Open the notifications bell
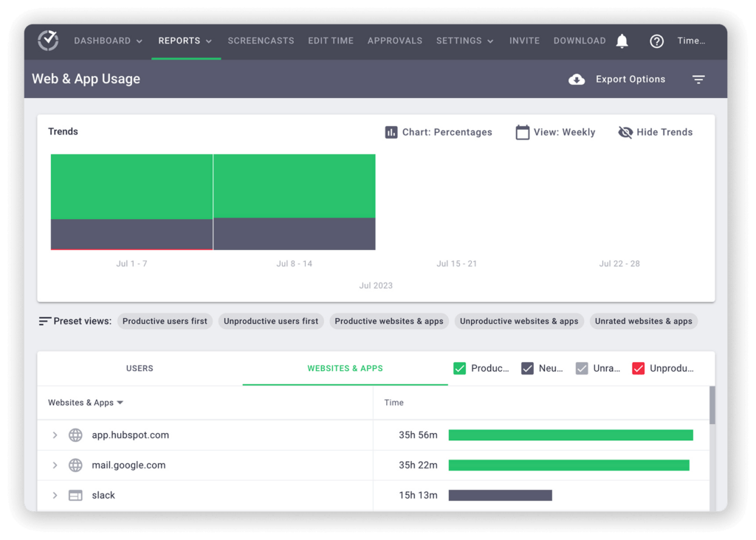The width and height of the screenshot is (756, 540). pyautogui.click(x=622, y=41)
